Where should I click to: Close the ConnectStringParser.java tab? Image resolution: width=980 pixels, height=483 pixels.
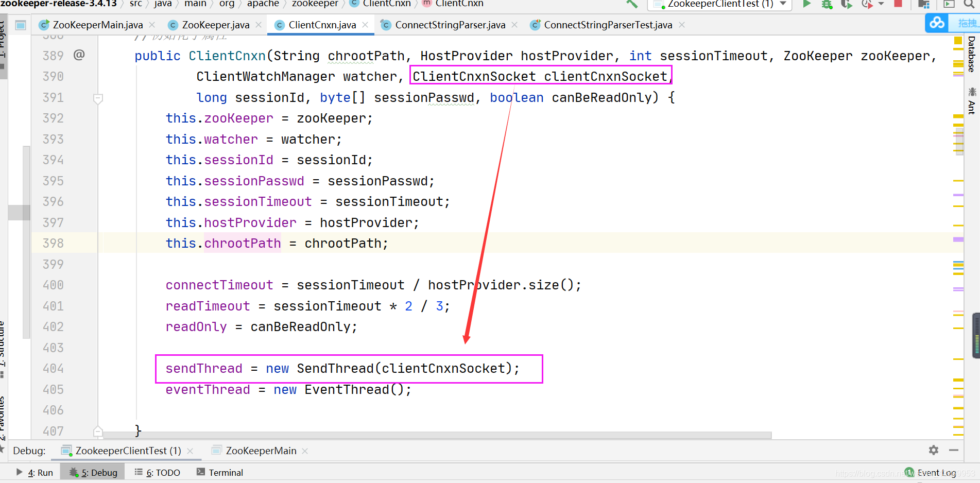(x=514, y=25)
